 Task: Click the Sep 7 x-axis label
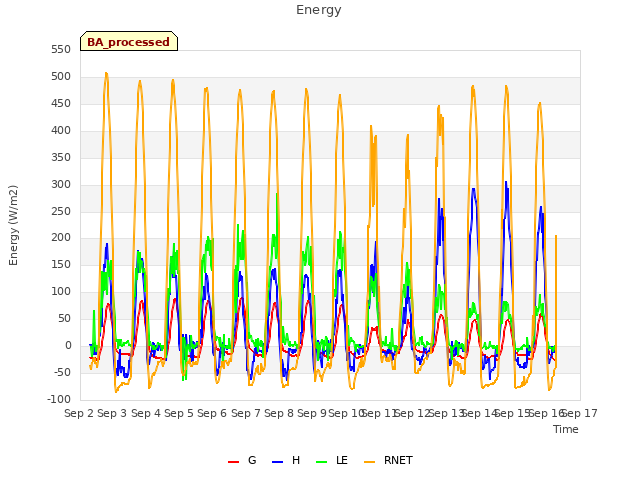pyautogui.click(x=246, y=413)
